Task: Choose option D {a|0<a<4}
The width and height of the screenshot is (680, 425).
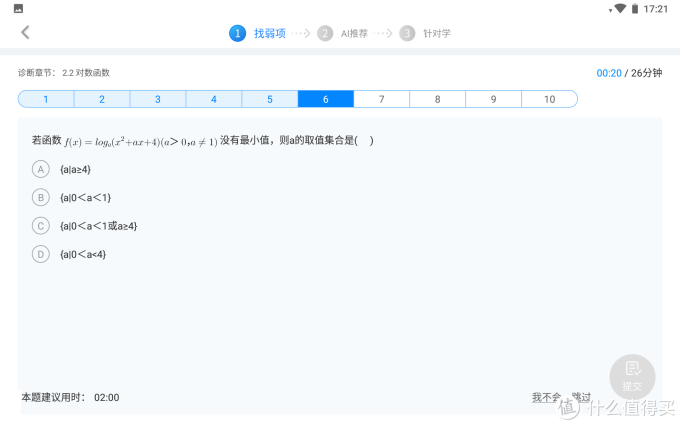Action: pos(41,254)
